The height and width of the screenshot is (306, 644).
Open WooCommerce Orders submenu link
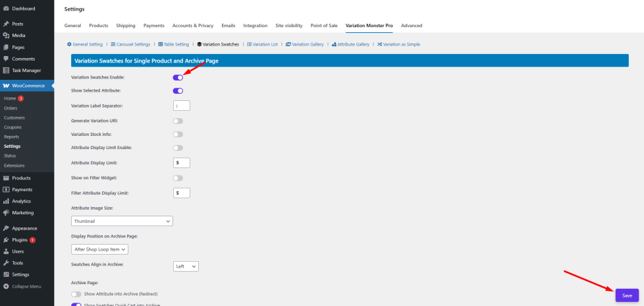(11, 108)
